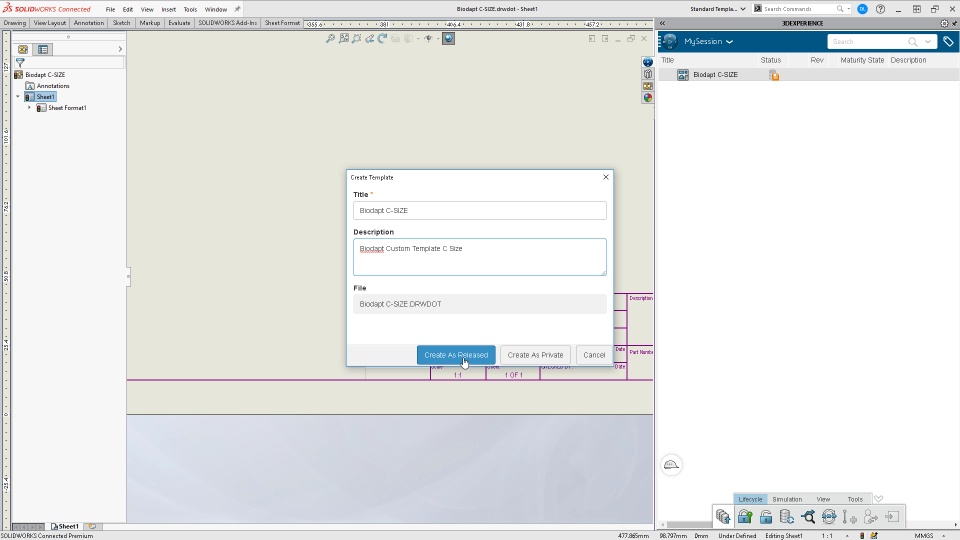The height and width of the screenshot is (540, 960).
Task: Click the Unlock (unreserve) icon
Action: (x=766, y=517)
